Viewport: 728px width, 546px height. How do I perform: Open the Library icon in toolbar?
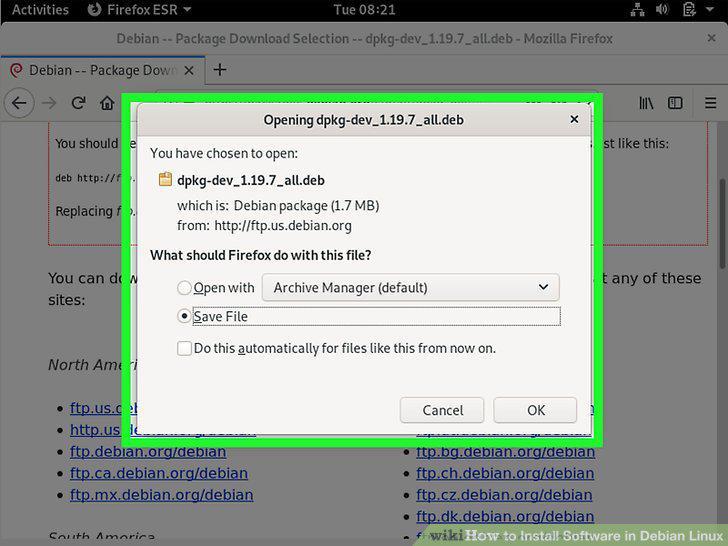click(646, 103)
